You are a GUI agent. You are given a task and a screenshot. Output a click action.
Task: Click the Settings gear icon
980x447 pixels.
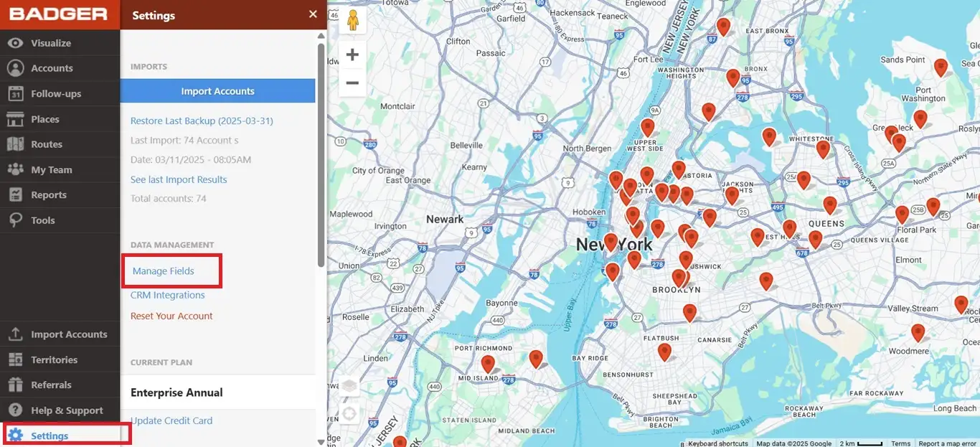[x=16, y=436]
